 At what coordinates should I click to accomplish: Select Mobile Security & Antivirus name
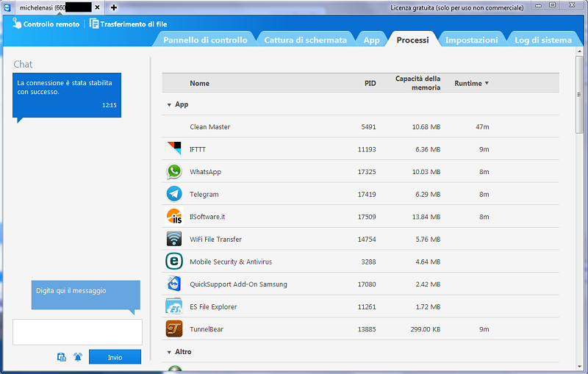click(x=231, y=262)
